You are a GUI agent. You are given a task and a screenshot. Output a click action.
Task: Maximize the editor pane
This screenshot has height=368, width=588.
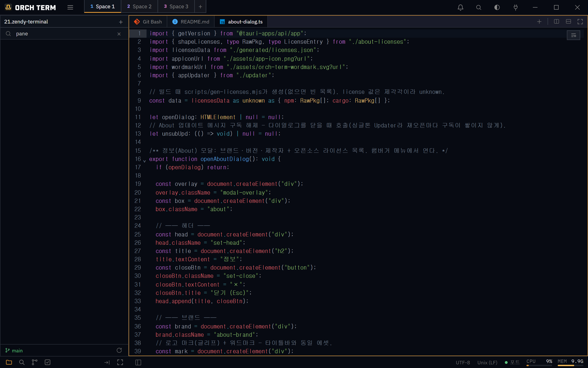580,22
